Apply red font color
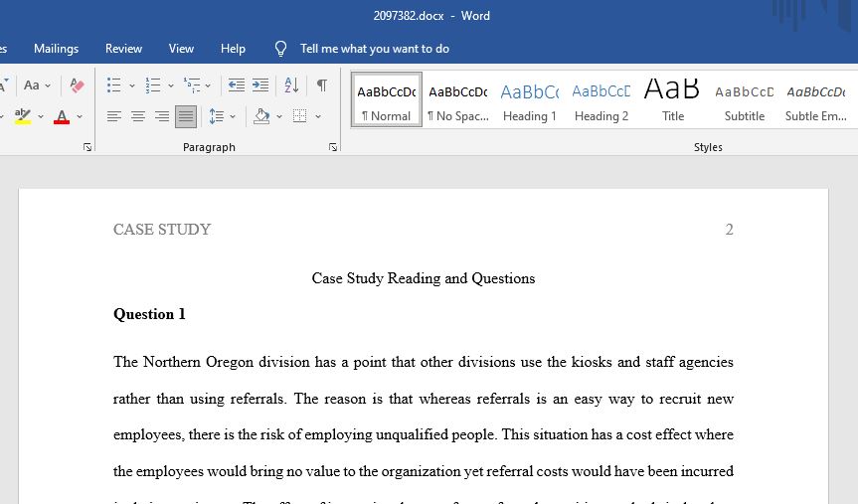 [x=62, y=116]
